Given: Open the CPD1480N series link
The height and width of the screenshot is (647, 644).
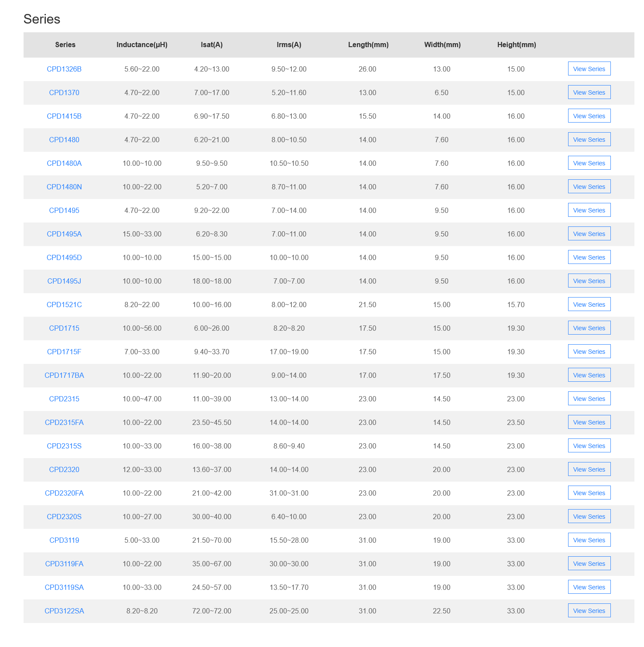Looking at the screenshot, I should [x=64, y=187].
